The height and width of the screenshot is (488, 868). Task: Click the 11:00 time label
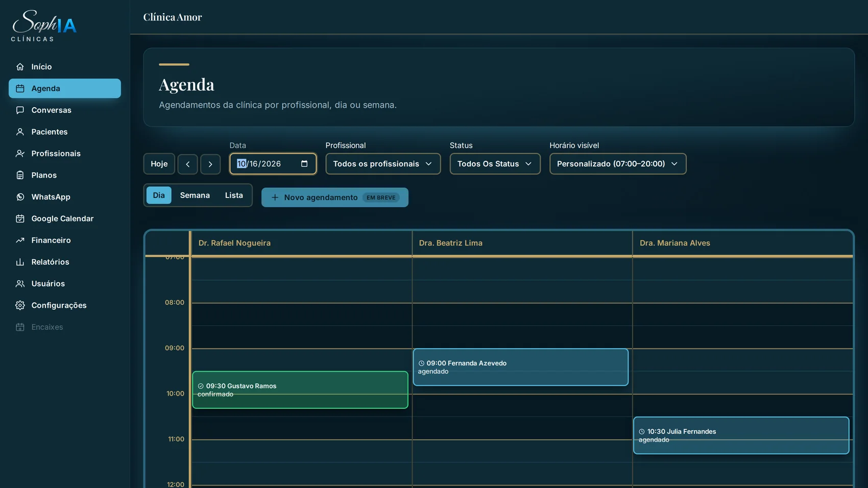point(176,439)
